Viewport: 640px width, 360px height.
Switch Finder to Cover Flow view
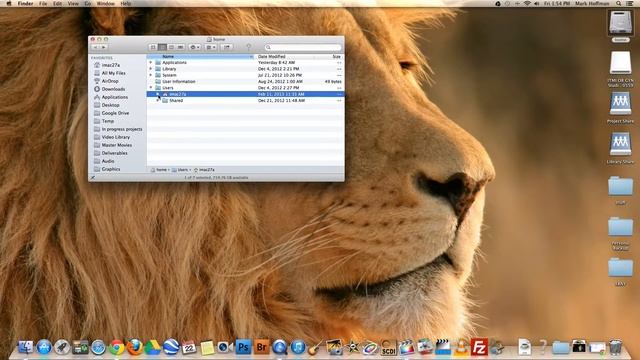(180, 47)
